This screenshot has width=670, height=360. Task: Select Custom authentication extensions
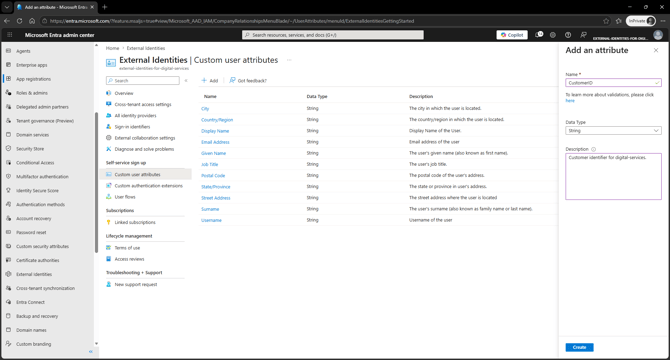click(x=148, y=186)
